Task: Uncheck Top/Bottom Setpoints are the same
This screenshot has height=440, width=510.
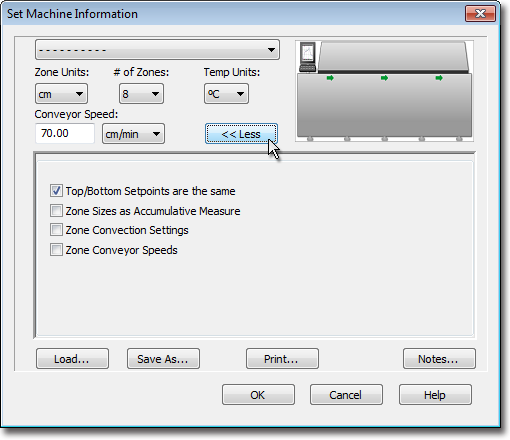Action: coord(56,191)
